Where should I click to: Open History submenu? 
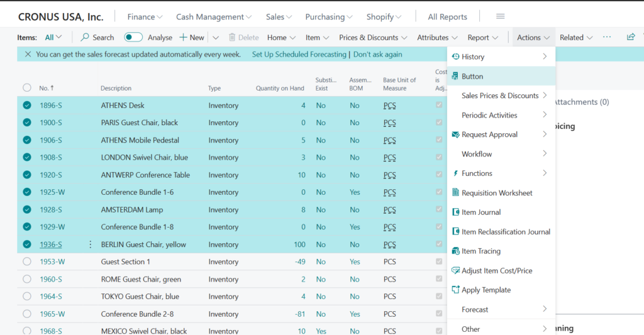(501, 57)
